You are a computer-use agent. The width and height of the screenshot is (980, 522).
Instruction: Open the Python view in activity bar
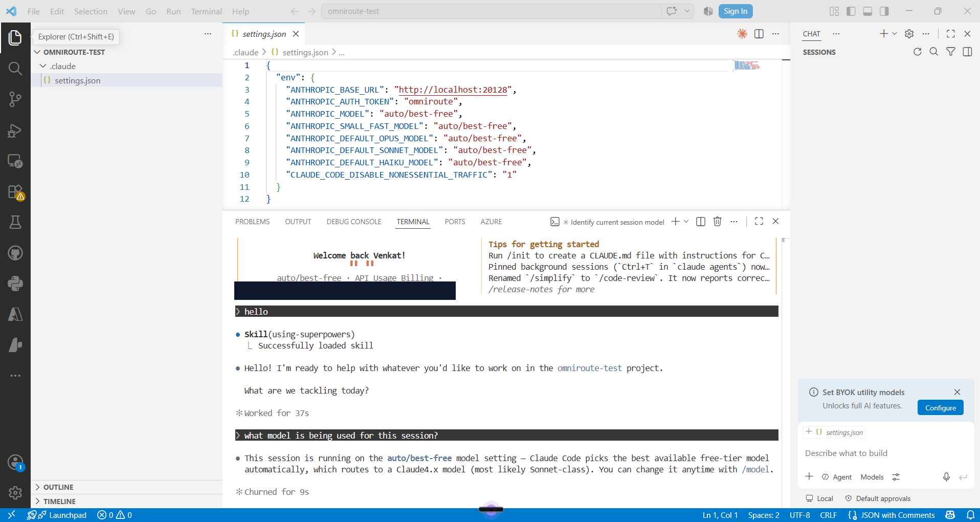[x=15, y=284]
